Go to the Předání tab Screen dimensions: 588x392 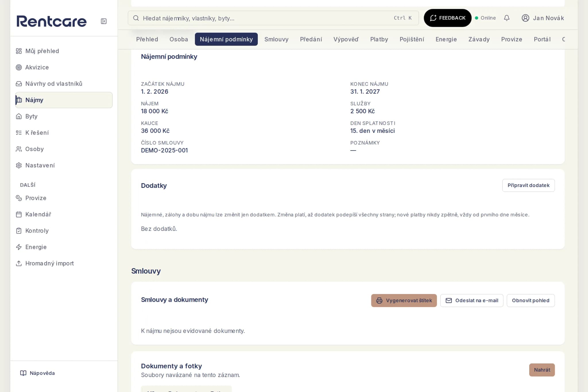tap(311, 39)
